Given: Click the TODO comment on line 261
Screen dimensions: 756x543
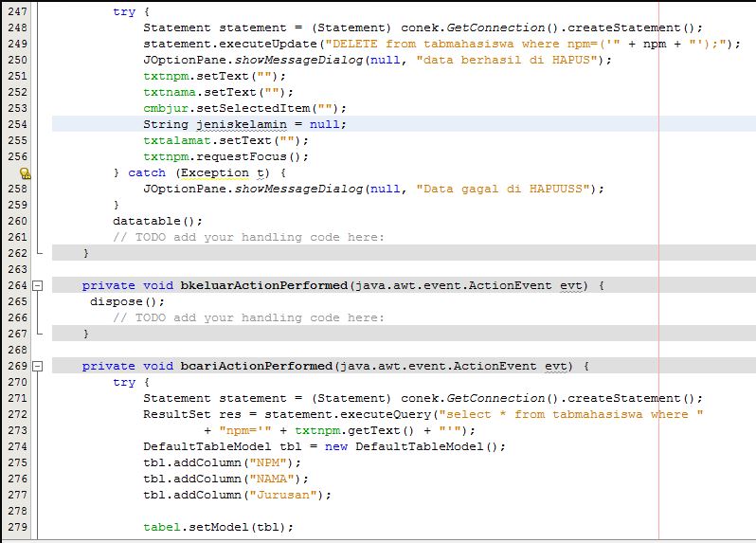Looking at the screenshot, I should (248, 237).
